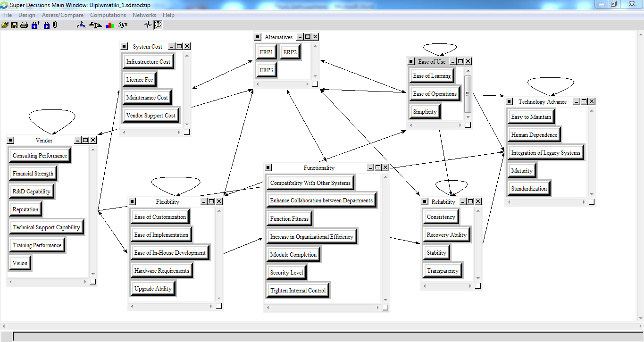The width and height of the screenshot is (644, 342).
Task: Click the node connections arrows icon
Action: point(81,25)
